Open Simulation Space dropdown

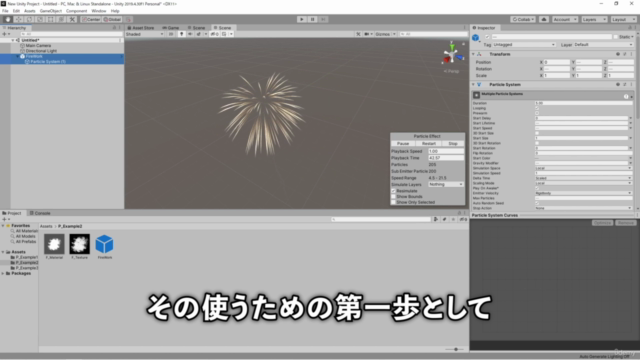(584, 168)
